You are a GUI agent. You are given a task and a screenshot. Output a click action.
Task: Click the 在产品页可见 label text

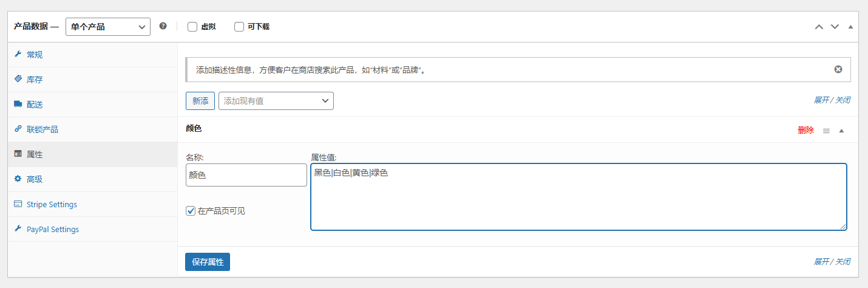click(222, 211)
